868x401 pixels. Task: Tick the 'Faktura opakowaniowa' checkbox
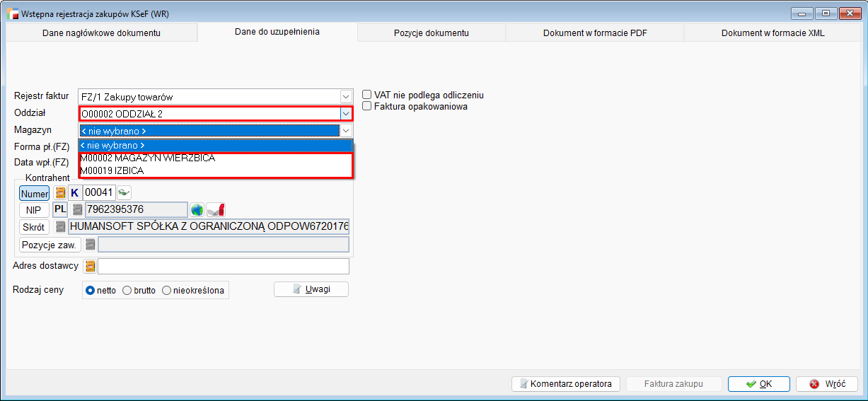367,106
